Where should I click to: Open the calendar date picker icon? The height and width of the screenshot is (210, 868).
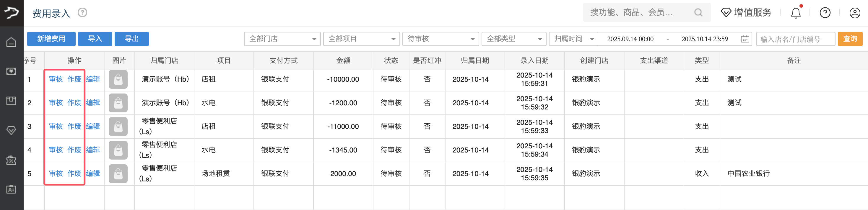coord(745,39)
